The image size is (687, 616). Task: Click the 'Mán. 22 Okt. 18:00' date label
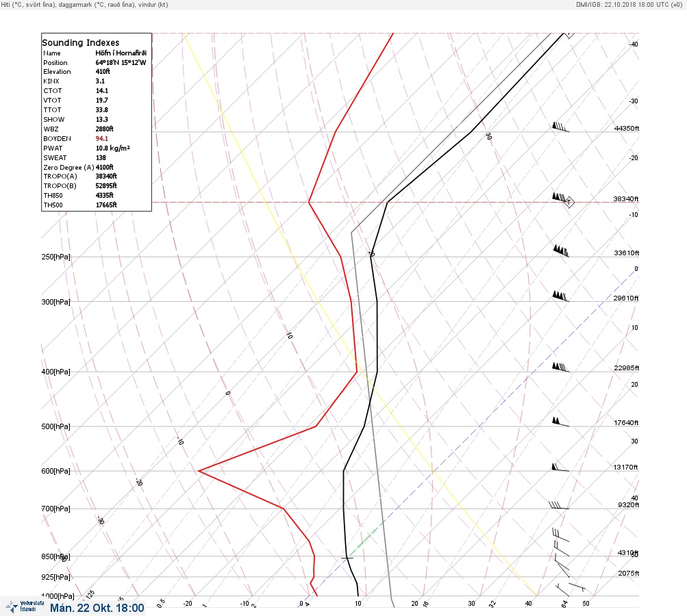tap(97, 608)
